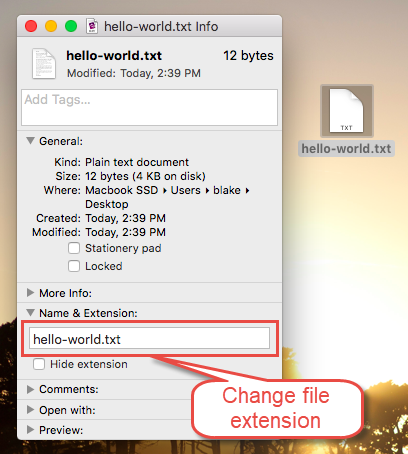Click in the Add Tags field
The image size is (408, 454).
point(149,107)
